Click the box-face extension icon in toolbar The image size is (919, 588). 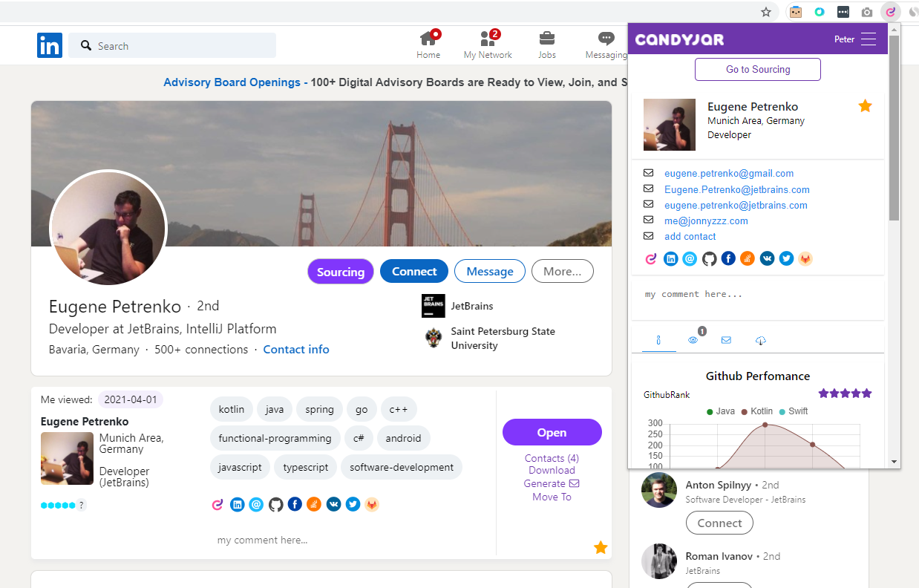click(796, 12)
